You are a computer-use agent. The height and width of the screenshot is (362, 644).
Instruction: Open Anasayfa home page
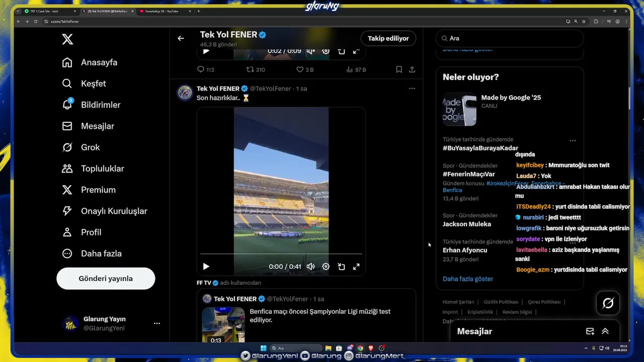pyautogui.click(x=90, y=62)
